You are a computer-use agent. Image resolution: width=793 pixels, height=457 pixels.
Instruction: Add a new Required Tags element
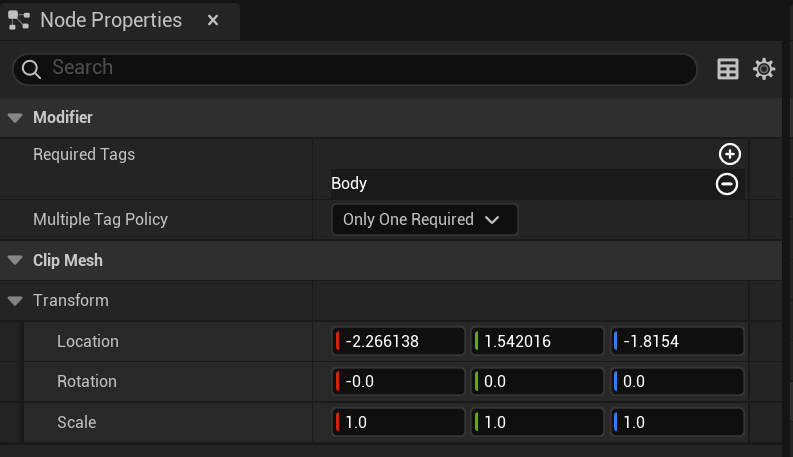pyautogui.click(x=729, y=154)
